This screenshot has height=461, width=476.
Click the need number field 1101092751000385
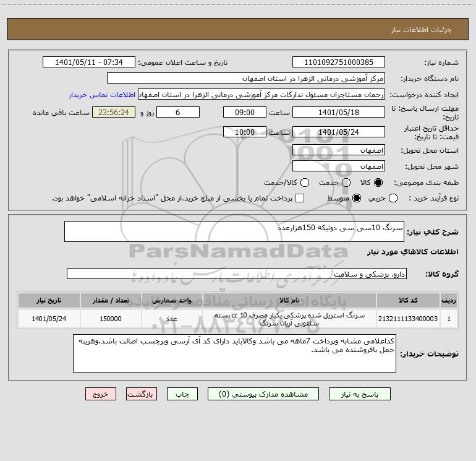[x=339, y=62]
